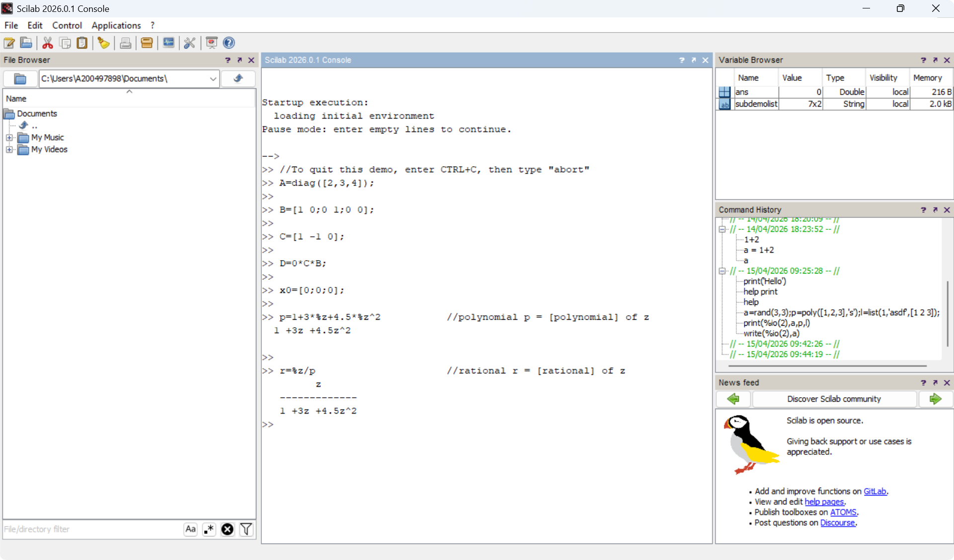Clear console with the broom icon

103,43
